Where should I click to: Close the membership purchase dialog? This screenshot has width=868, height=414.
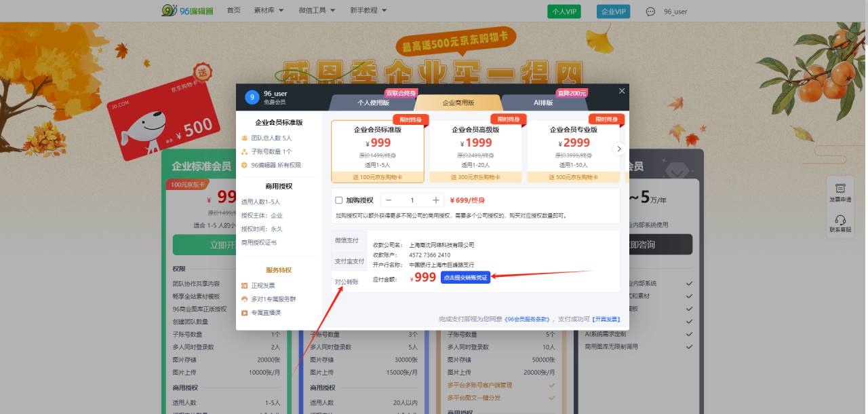pos(622,91)
